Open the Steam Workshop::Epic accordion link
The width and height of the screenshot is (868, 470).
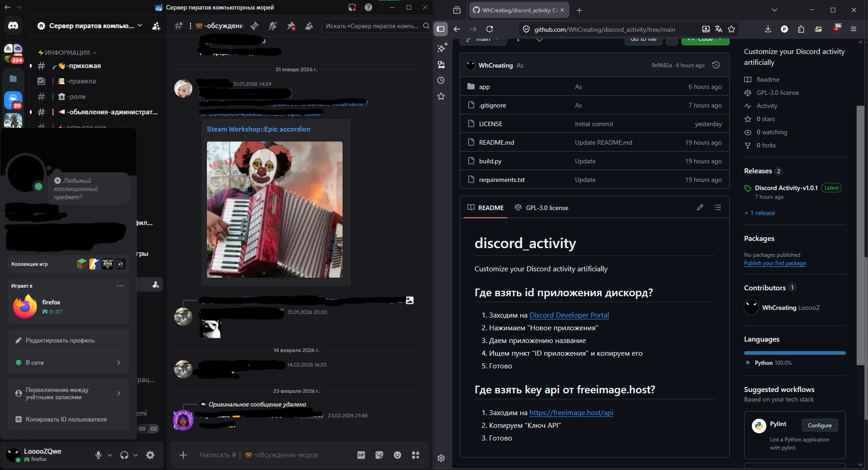(259, 129)
